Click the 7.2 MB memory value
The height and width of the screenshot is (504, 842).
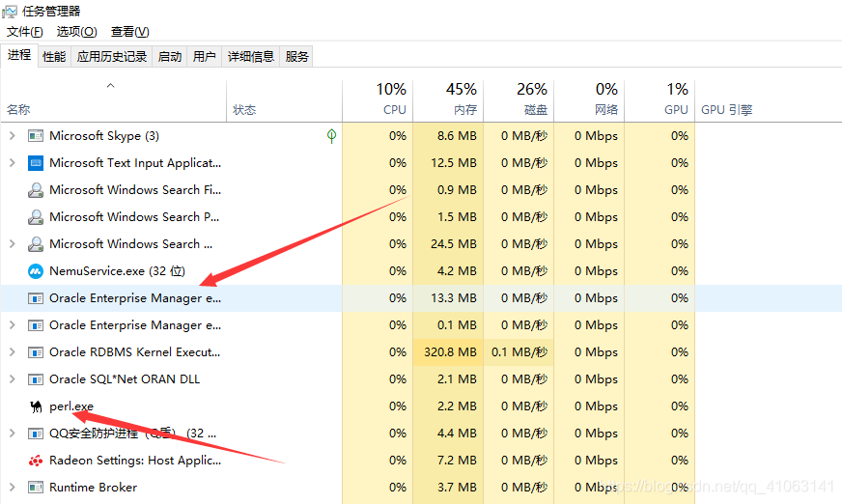(457, 461)
